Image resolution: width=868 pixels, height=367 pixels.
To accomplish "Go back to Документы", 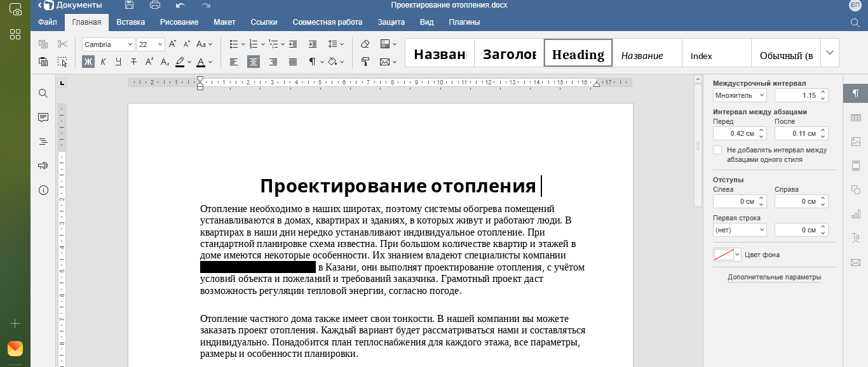I will tap(70, 5).
